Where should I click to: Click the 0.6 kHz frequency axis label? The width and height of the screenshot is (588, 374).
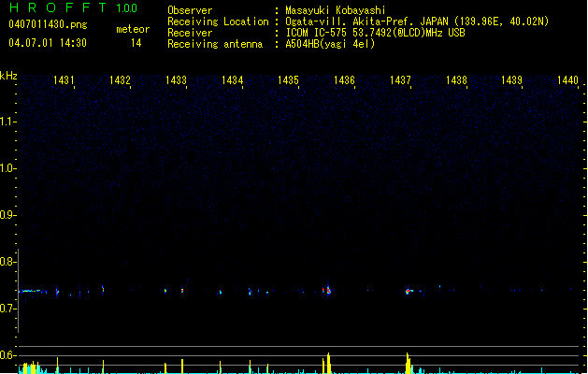point(7,355)
